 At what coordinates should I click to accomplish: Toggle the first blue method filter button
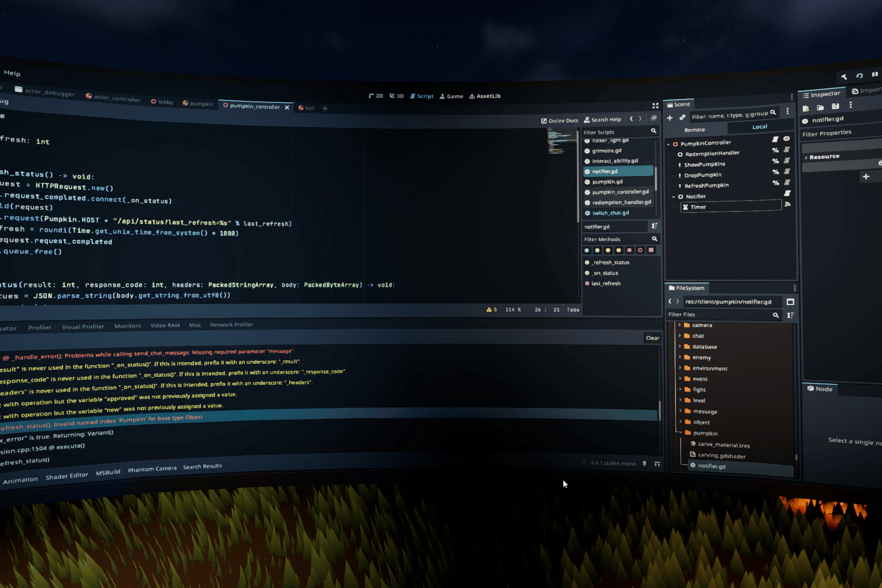587,251
